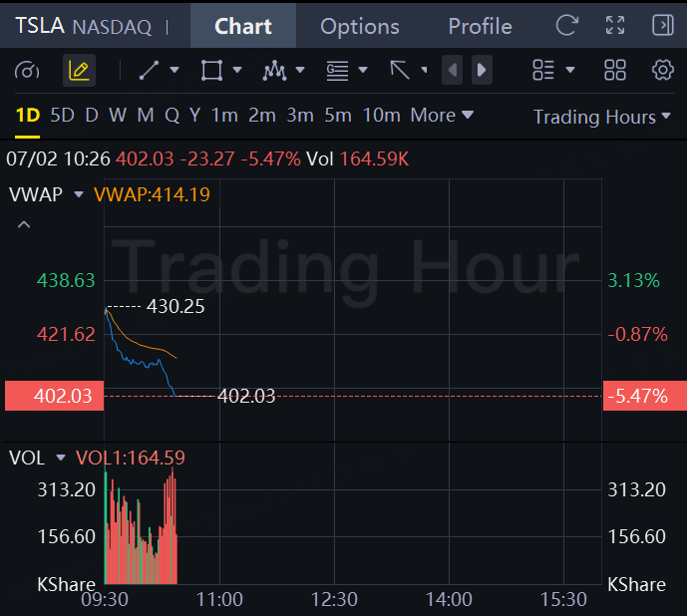Switch to the Chart tab
This screenshot has width=687, height=616.
click(x=243, y=26)
